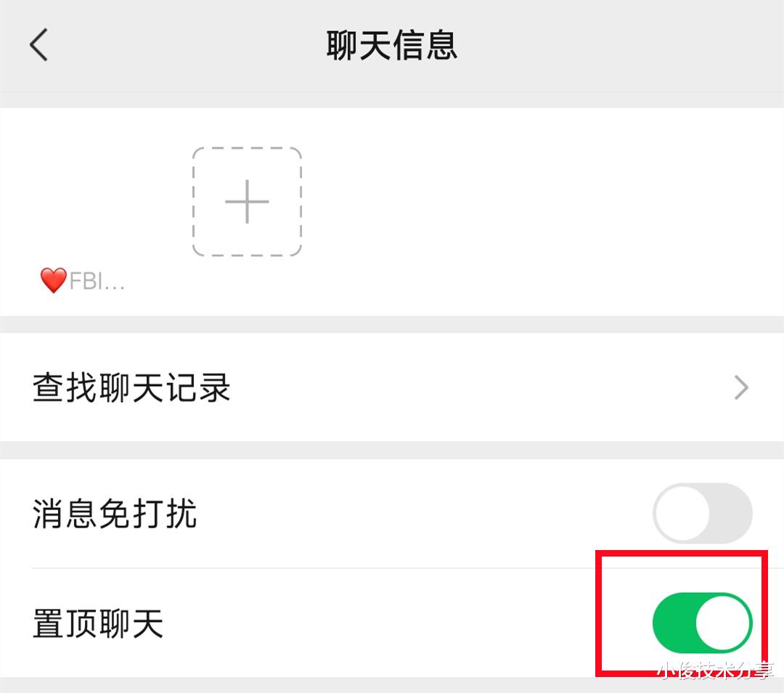Click the gray part of 消息免打扰 toggle track
Screen dimensions: 784x693
click(731, 513)
